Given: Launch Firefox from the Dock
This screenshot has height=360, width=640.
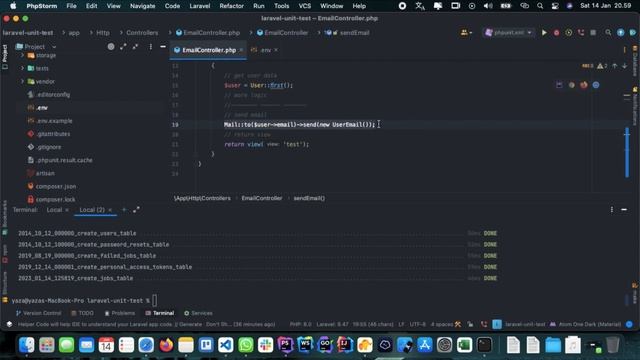Looking at the screenshot, I should tap(166, 345).
